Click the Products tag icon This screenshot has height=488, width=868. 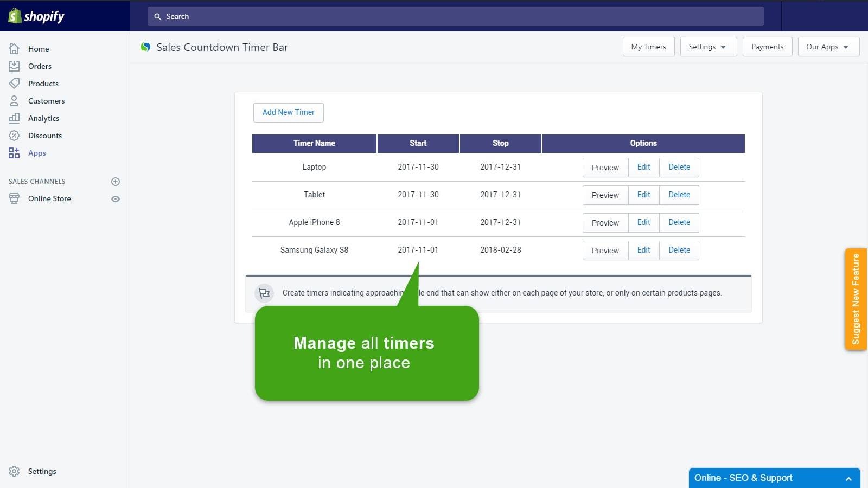14,84
